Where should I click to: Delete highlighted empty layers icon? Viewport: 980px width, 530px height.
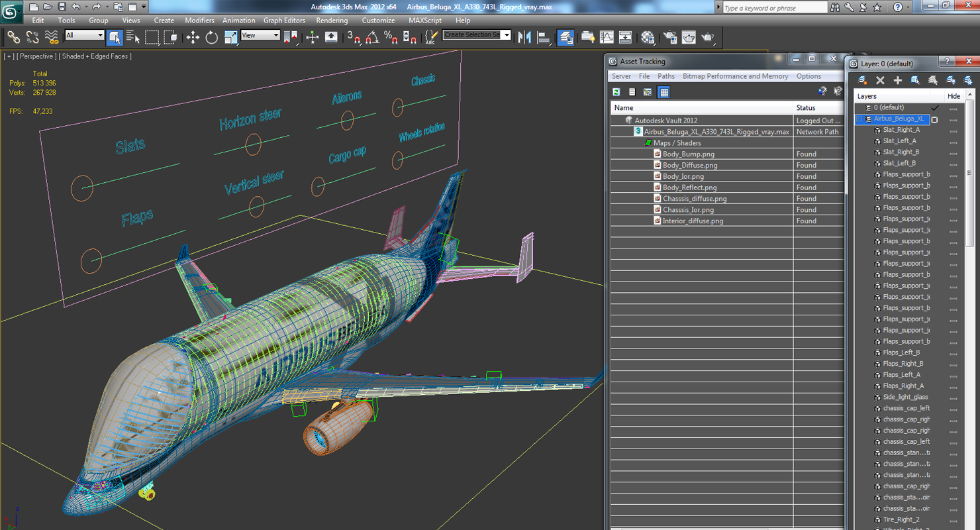click(x=880, y=80)
